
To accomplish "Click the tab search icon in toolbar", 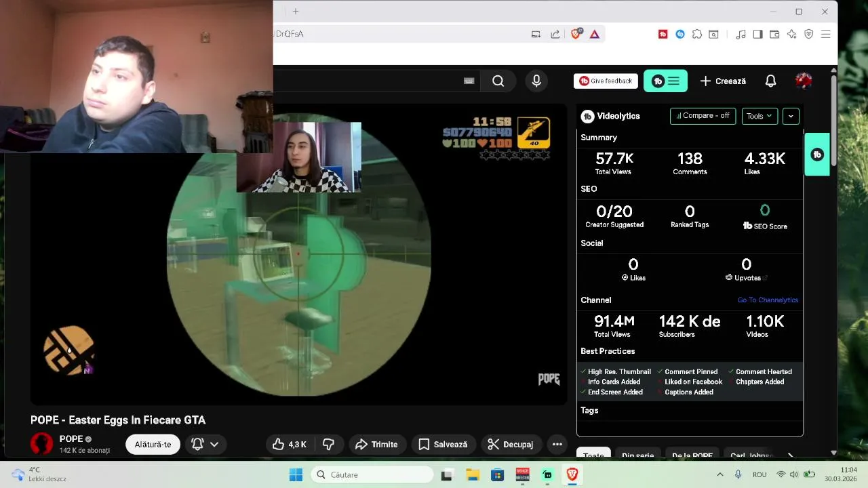I will click(713, 34).
